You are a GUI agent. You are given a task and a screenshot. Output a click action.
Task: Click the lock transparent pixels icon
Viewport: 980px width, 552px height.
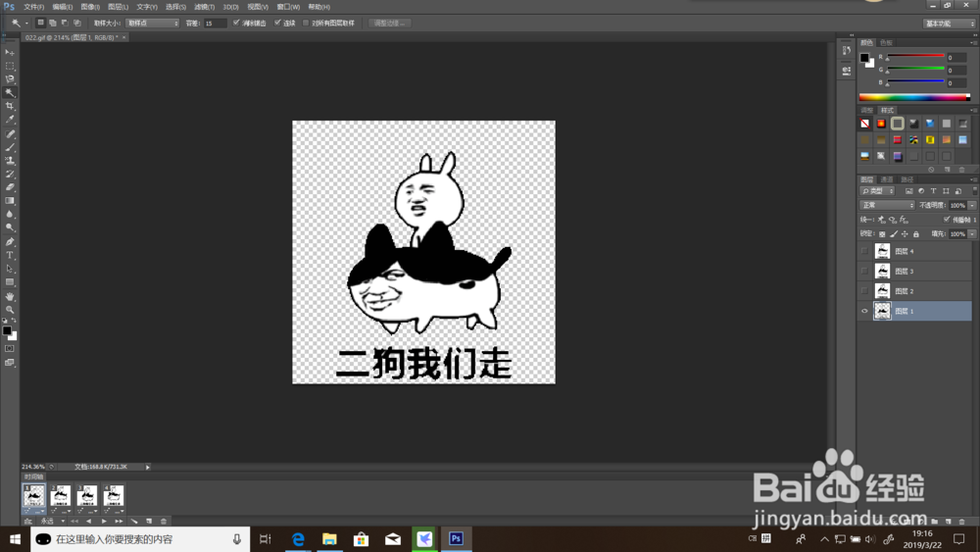[882, 233]
